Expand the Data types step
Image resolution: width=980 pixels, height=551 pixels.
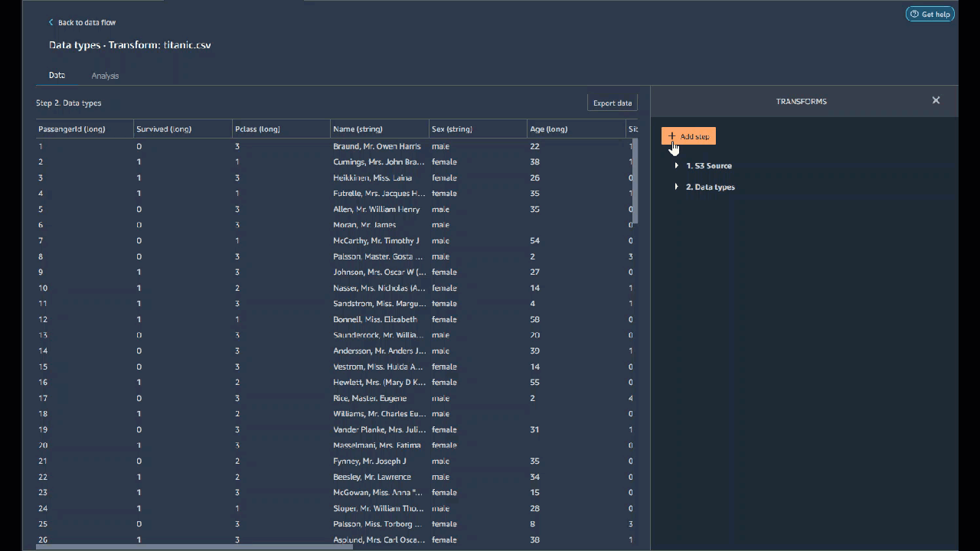[x=677, y=187]
